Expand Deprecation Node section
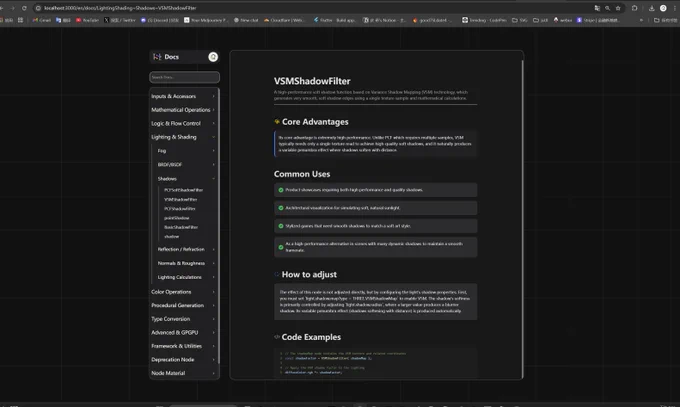 pos(183,360)
